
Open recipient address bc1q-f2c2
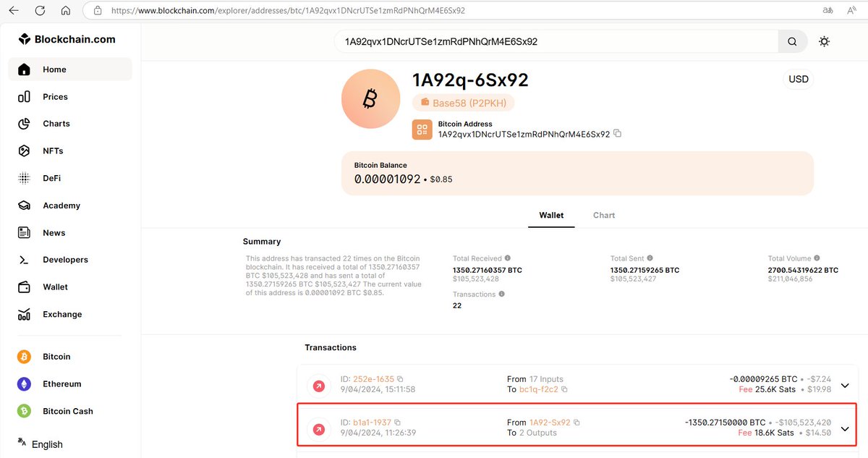coord(539,389)
